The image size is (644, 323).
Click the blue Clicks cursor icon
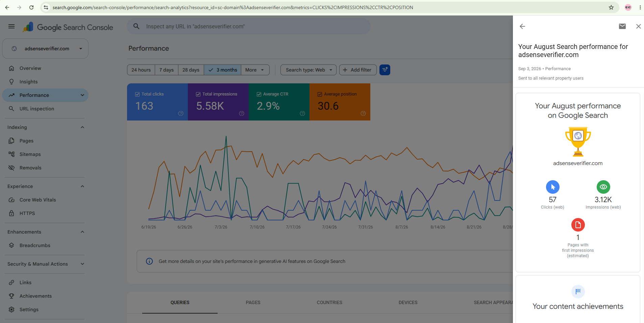click(x=553, y=187)
